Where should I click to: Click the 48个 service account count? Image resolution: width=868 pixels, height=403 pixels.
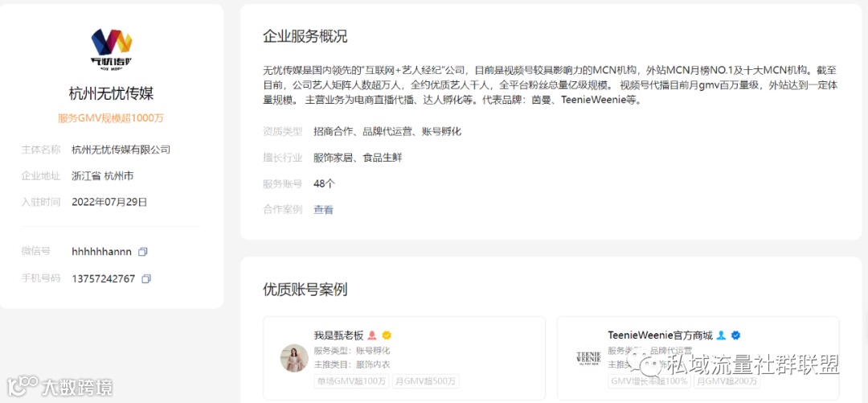(324, 183)
